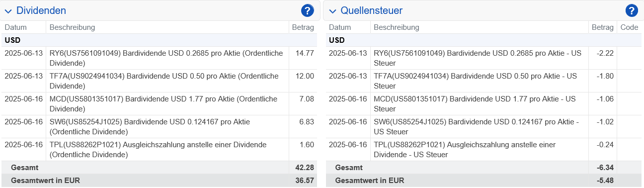Click the Gesamtwert in EUR 36.57 row
The image size is (644, 188).
[159, 181]
